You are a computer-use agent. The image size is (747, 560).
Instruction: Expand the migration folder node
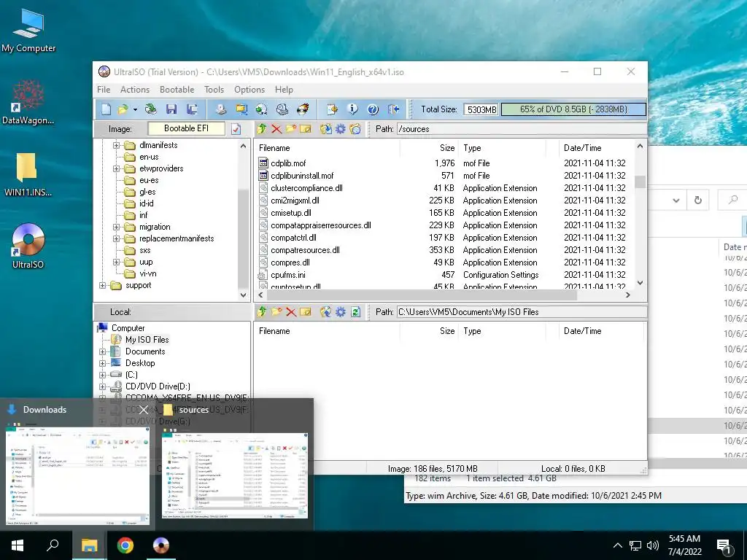point(116,227)
